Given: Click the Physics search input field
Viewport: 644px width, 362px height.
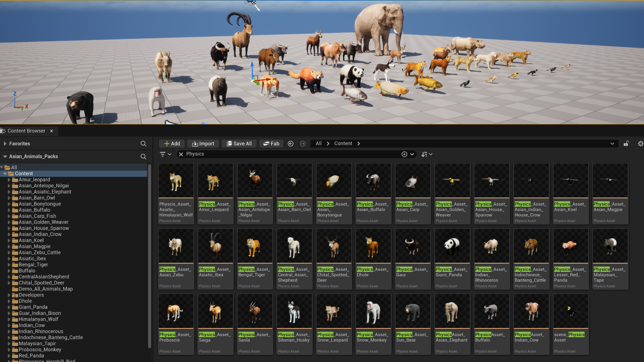Looking at the screenshot, I should (x=292, y=154).
